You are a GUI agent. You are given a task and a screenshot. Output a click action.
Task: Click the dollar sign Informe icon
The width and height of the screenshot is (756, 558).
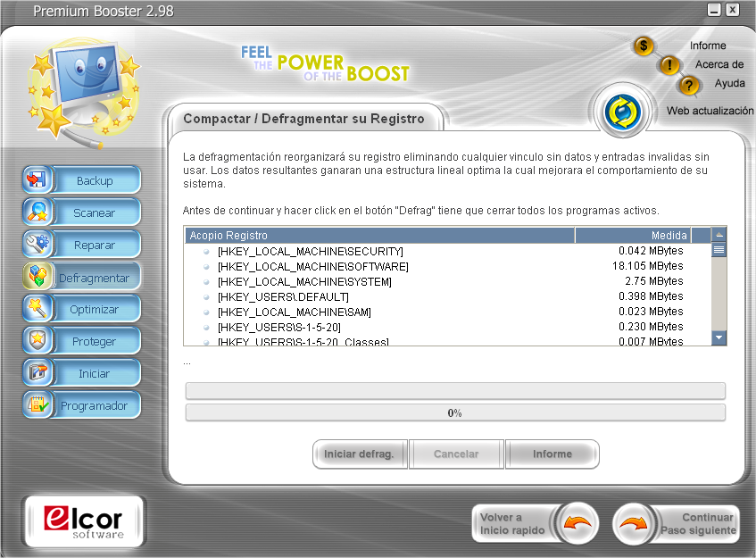coord(644,46)
